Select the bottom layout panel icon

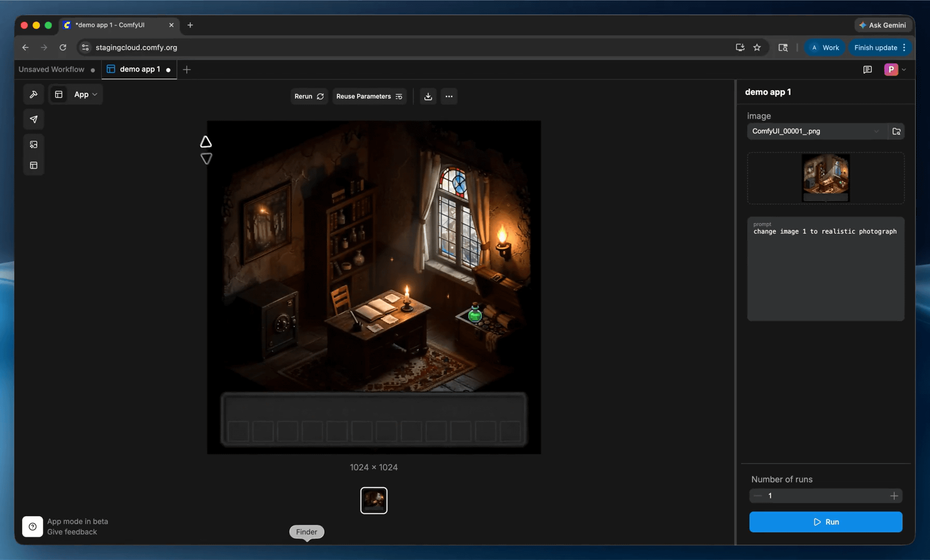coord(33,165)
